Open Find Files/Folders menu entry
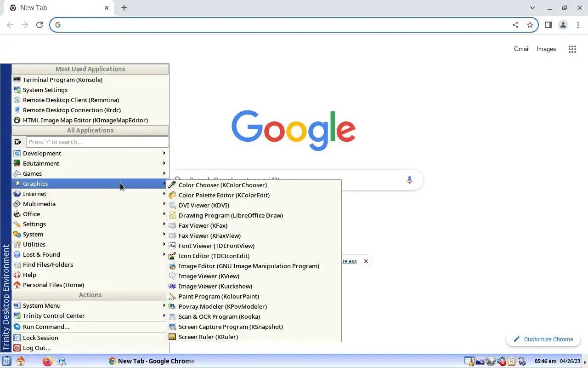The width and height of the screenshot is (588, 368). point(90,264)
